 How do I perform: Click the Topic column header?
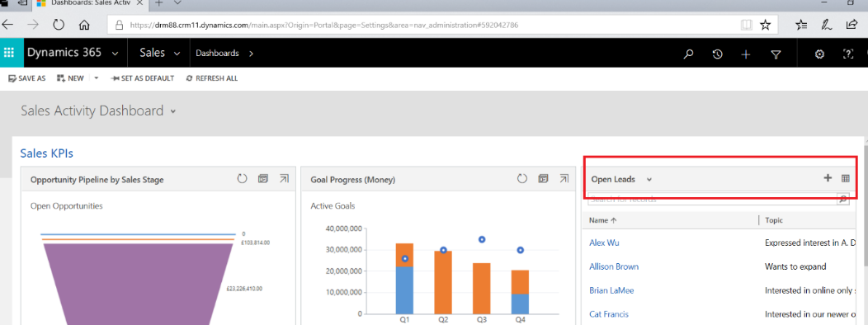774,220
